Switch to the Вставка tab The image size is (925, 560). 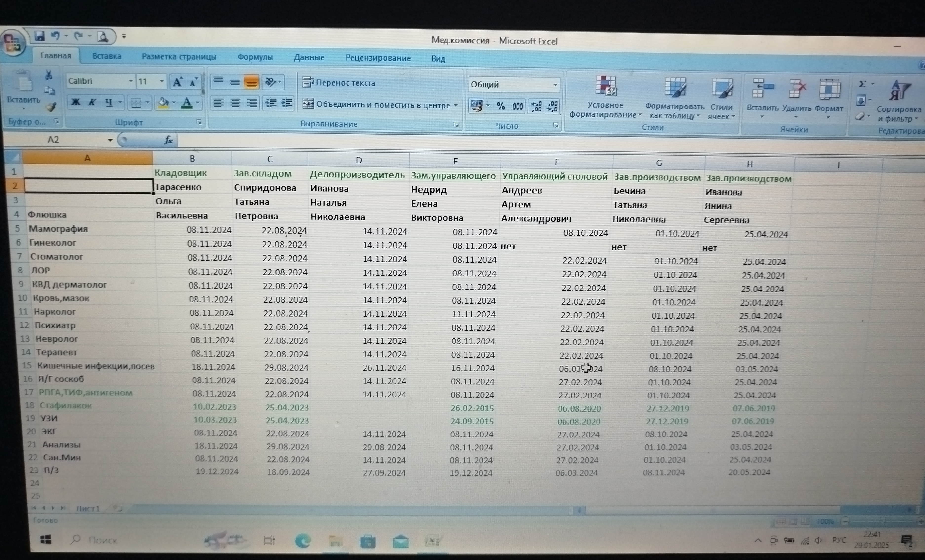coord(107,57)
